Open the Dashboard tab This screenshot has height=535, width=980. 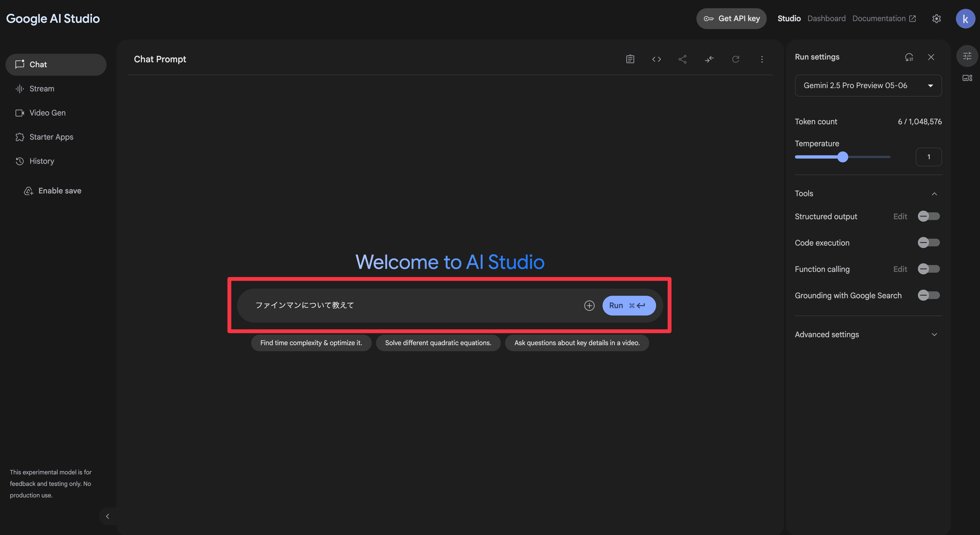[x=826, y=19]
